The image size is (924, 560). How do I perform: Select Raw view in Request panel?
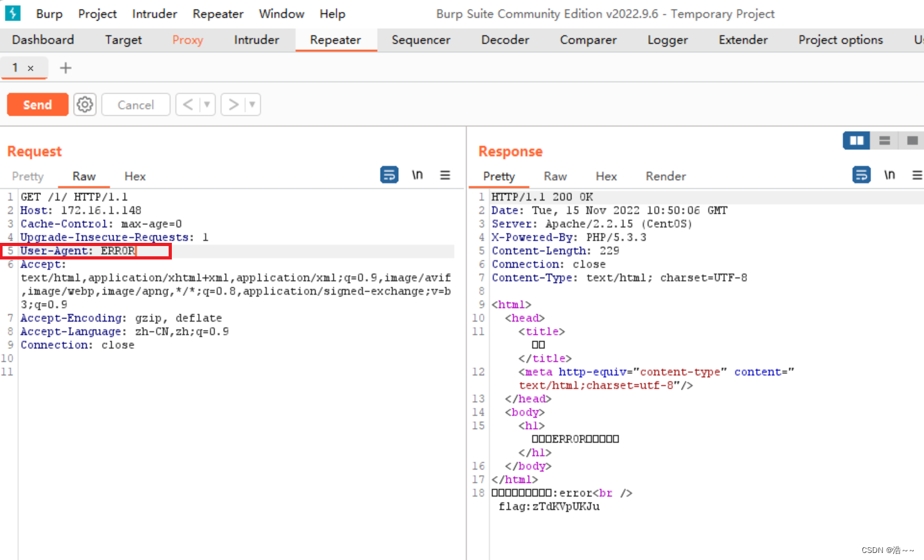84,176
